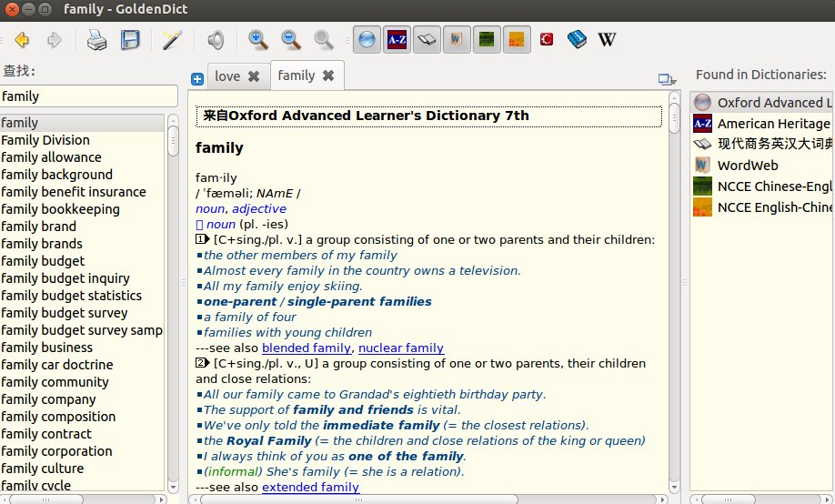
Task: Click the article scrollbar down arrow
Action: point(674,487)
